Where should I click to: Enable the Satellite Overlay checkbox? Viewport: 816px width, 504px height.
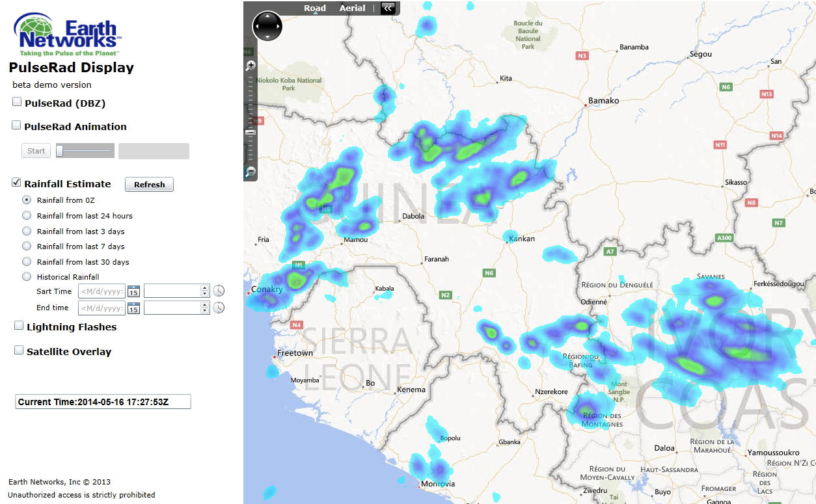(x=19, y=350)
